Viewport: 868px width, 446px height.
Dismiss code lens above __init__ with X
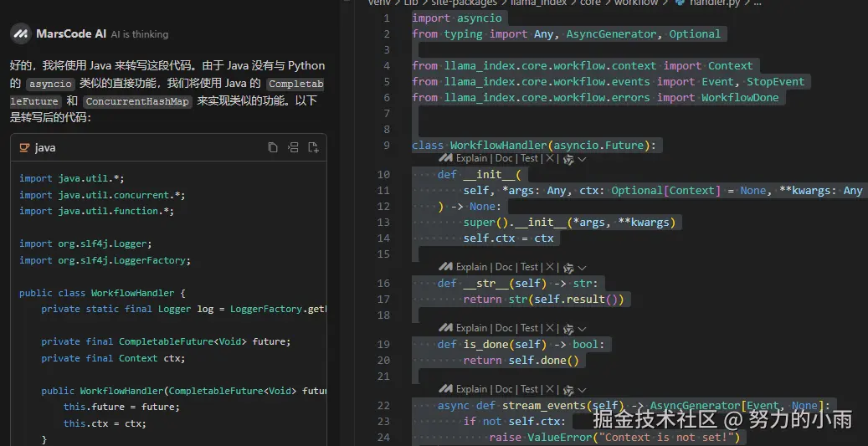coord(549,158)
